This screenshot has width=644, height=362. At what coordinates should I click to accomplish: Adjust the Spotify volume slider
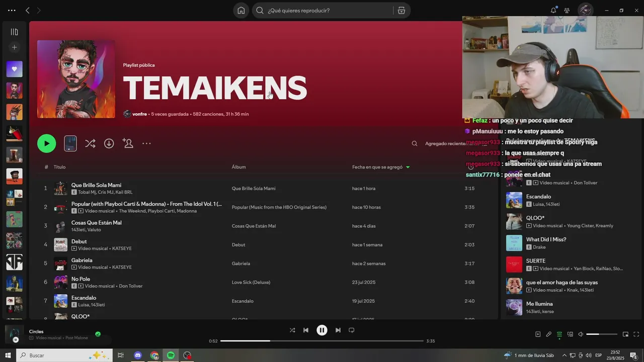(602, 334)
